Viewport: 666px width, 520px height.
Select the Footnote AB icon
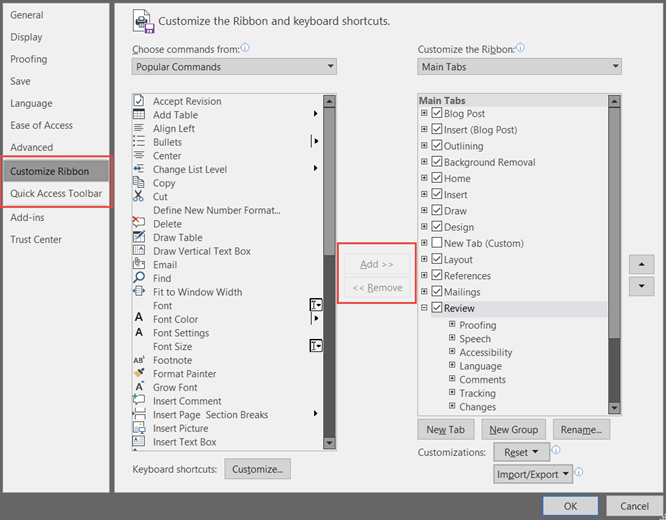139,360
